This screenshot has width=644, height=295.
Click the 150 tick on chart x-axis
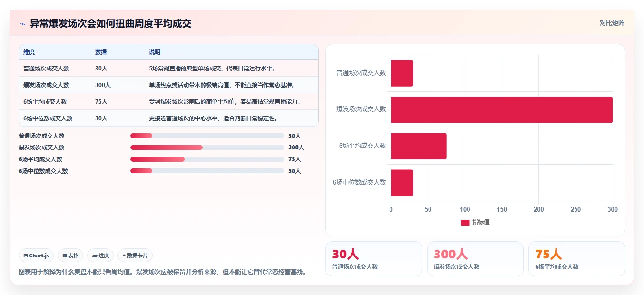502,209
